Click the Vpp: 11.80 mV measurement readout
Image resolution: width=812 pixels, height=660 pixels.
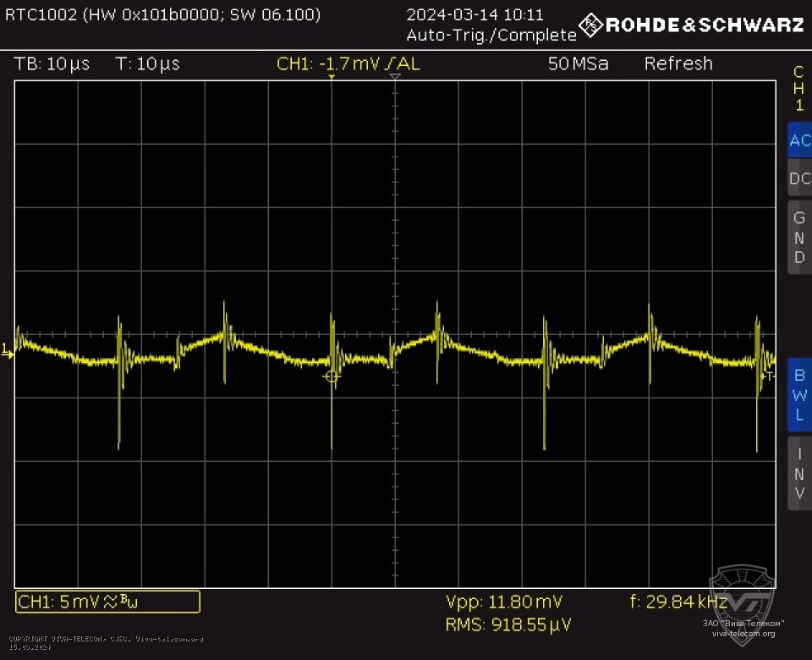tap(503, 602)
